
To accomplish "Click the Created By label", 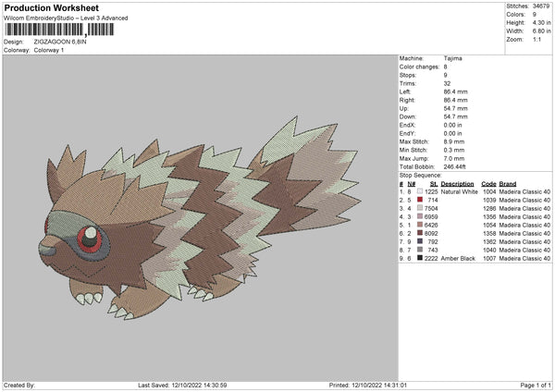I will 19,385.
